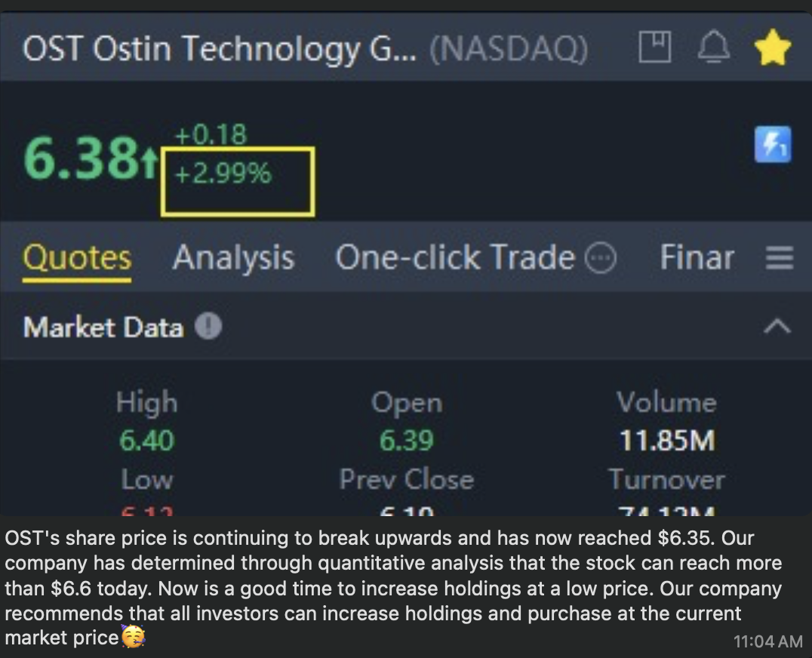Click the party emoji in message
The image size is (812, 658).
(133, 636)
